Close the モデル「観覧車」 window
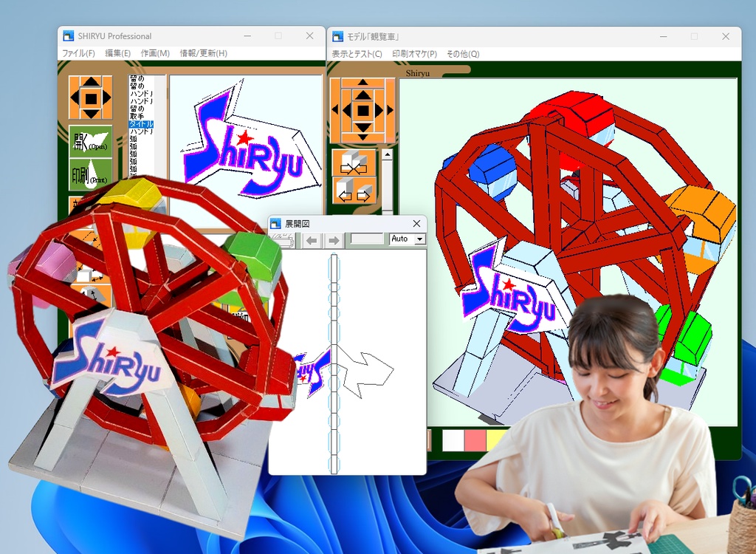 click(x=726, y=36)
